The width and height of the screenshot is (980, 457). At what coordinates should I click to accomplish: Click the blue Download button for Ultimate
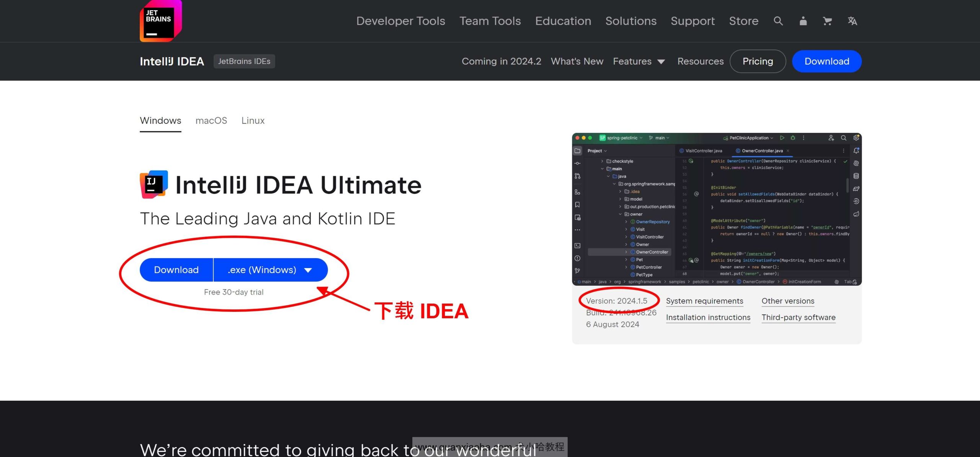tap(176, 270)
